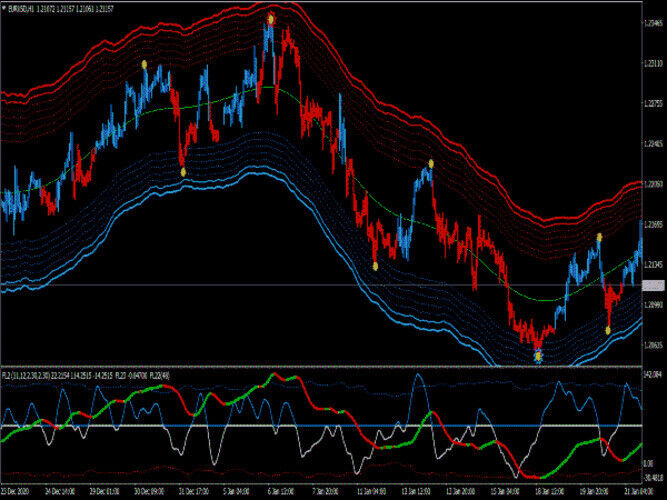Select the horizontal level line in the indicator window
667x500 pixels.
(x=300, y=426)
